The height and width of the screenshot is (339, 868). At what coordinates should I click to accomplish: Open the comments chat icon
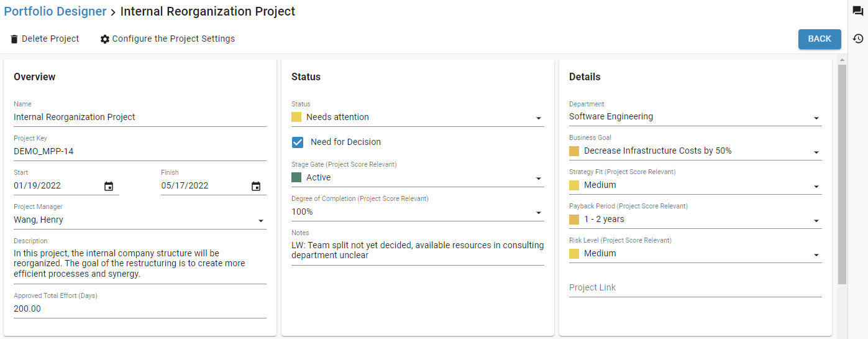point(858,12)
